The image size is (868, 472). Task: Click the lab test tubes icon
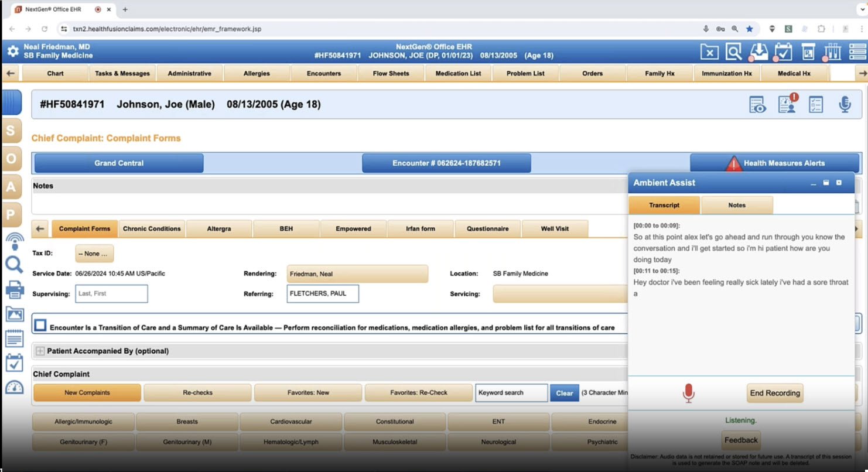(833, 52)
